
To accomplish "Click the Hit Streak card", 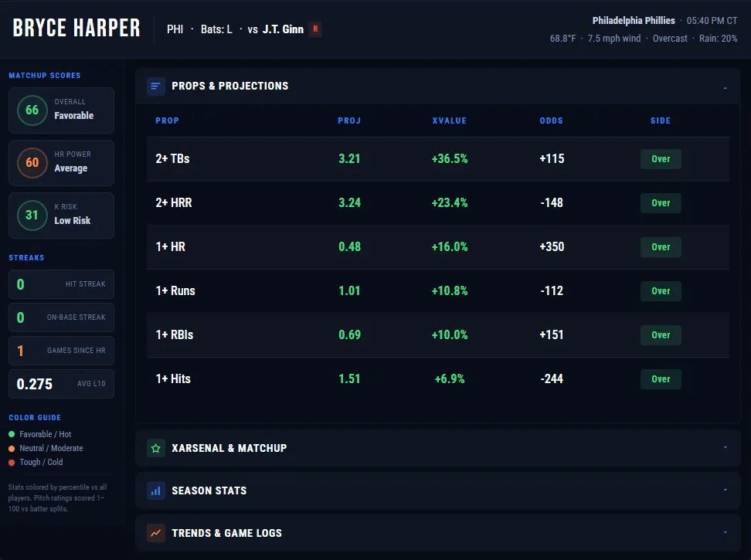I will (61, 284).
